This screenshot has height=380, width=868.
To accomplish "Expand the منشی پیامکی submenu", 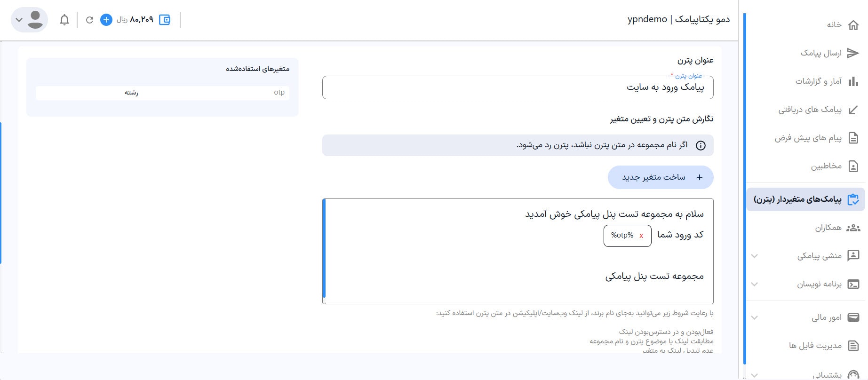I will (x=755, y=256).
